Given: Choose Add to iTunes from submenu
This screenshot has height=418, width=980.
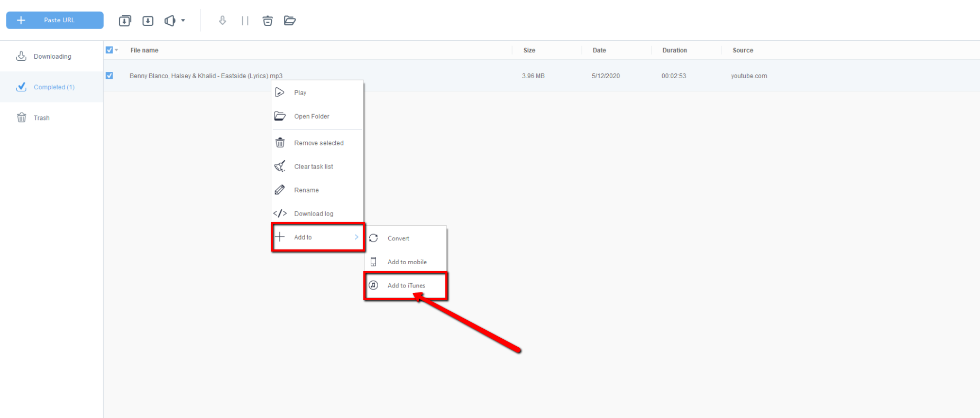Looking at the screenshot, I should 406,286.
